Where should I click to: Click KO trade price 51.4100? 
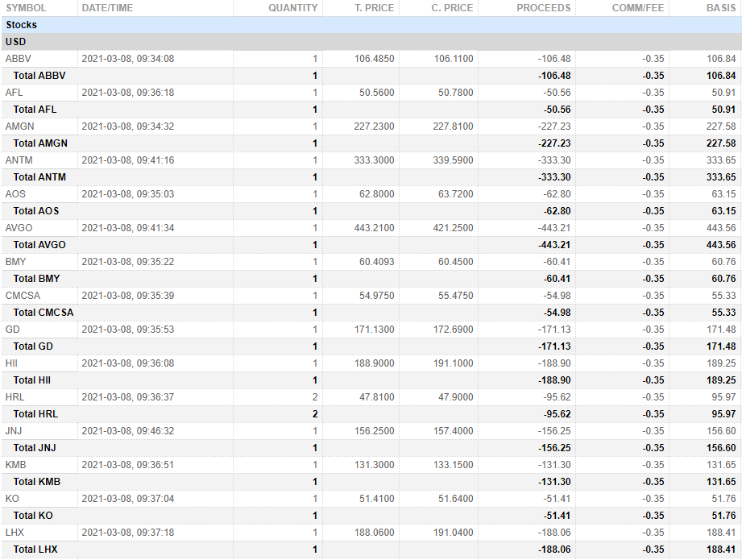coord(377,499)
